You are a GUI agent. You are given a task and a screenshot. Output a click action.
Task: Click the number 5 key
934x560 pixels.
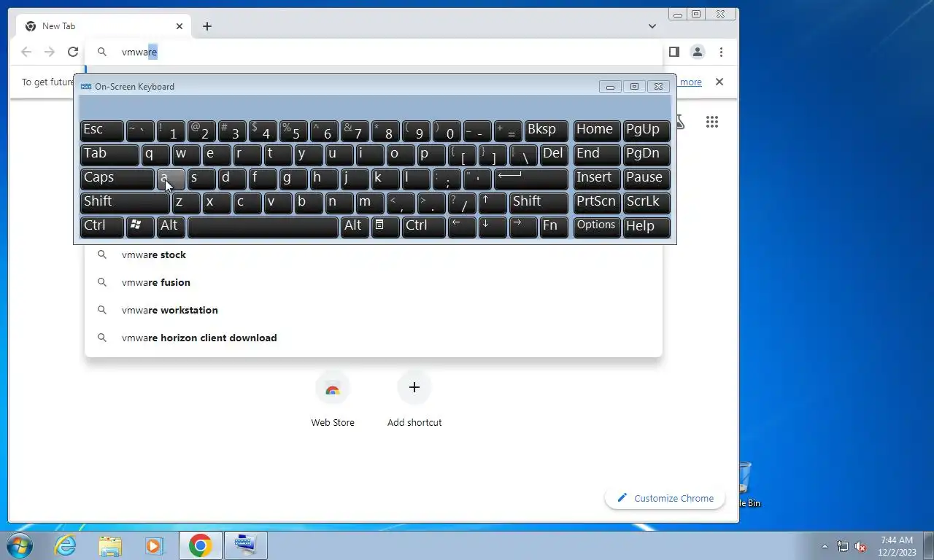[293, 131]
